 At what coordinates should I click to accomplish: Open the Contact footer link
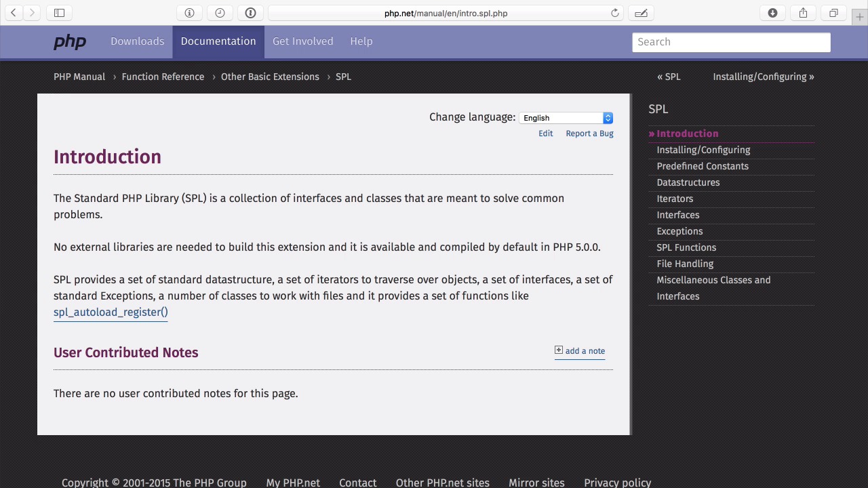(x=357, y=483)
